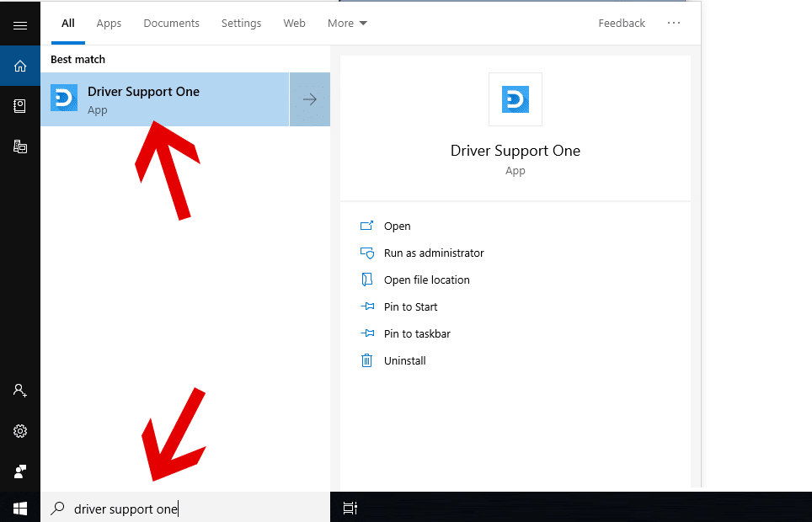Click the Windows Start button
Image resolution: width=812 pixels, height=522 pixels.
(x=20, y=509)
